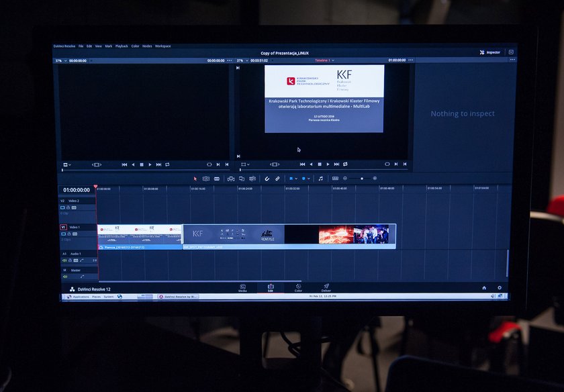Play the timeline viewer
Image resolution: width=564 pixels, height=392 pixels.
click(328, 164)
